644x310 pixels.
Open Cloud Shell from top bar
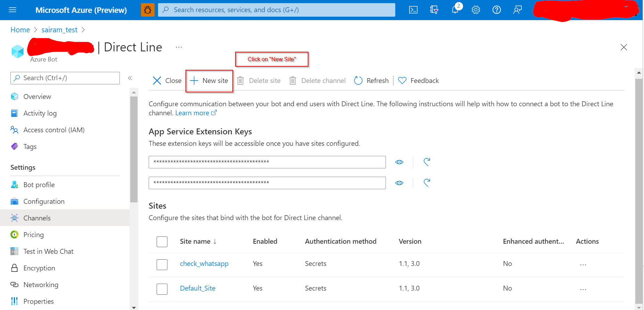pyautogui.click(x=413, y=10)
